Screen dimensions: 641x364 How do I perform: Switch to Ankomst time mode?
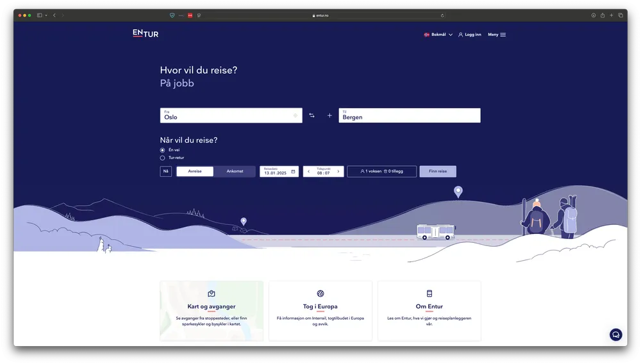pyautogui.click(x=235, y=171)
